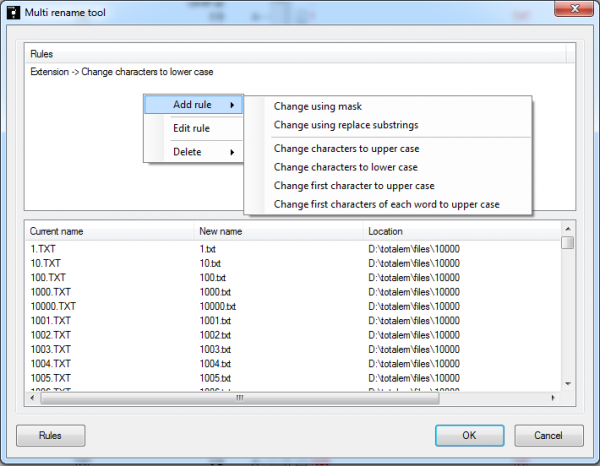Choose Change first character to upper case
600x466 pixels.
(354, 186)
